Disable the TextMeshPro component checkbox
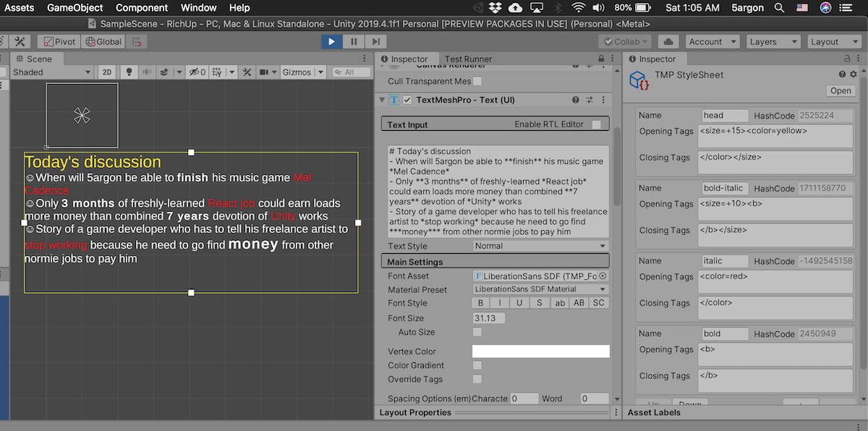This screenshot has width=868, height=431. (x=408, y=100)
